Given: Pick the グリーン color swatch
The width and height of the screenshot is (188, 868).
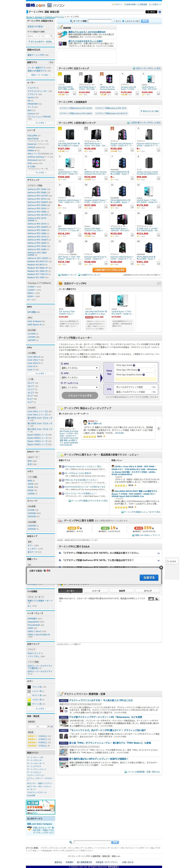Looking at the screenshot, I should tap(29, 704).
